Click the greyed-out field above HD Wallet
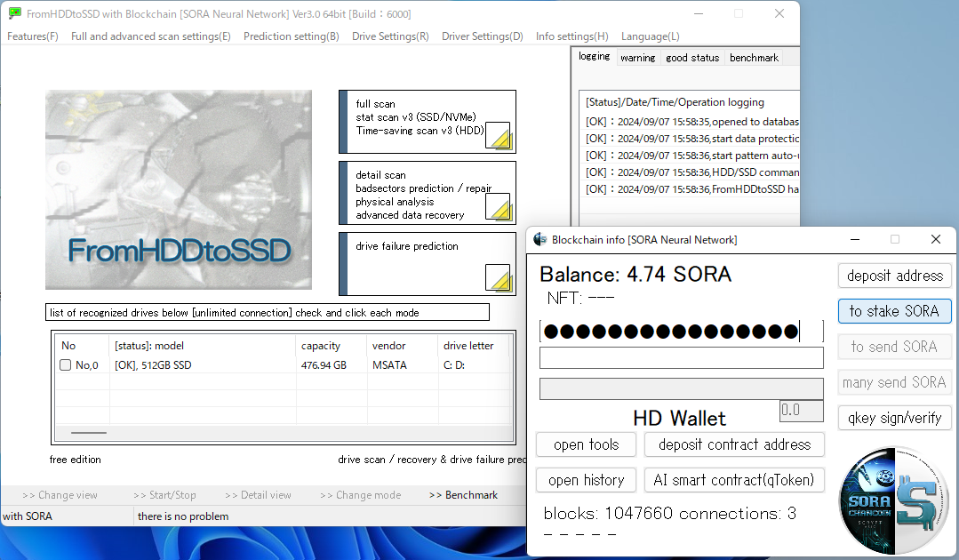Viewport: 959px width, 560px height. coord(682,388)
